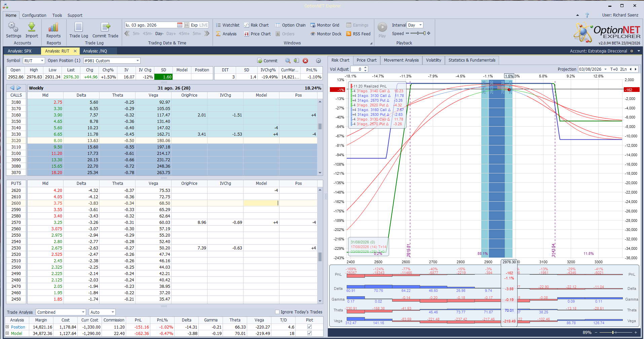This screenshot has width=644, height=339.
Task: Step back one day with Day-
Action: [x=159, y=33]
